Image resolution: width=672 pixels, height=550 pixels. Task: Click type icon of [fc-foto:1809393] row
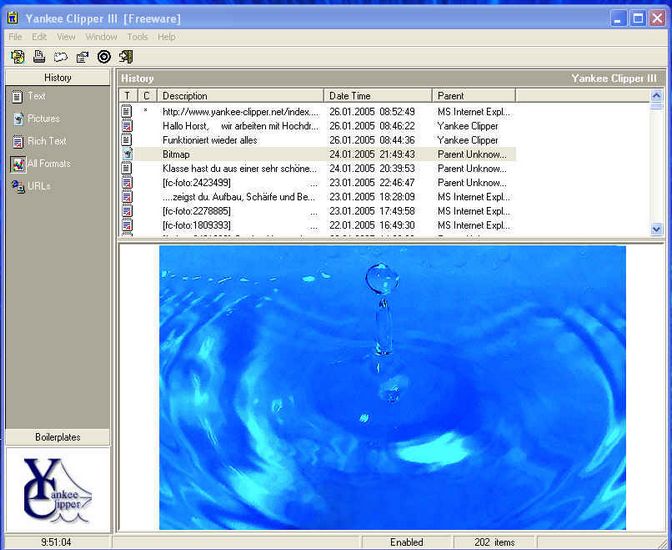127,225
